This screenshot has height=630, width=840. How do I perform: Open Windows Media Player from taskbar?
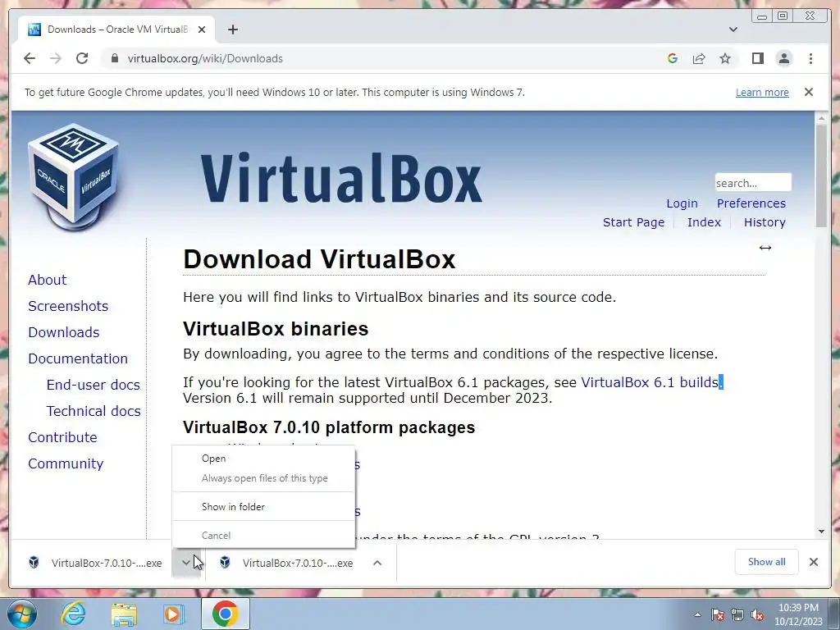(x=174, y=614)
